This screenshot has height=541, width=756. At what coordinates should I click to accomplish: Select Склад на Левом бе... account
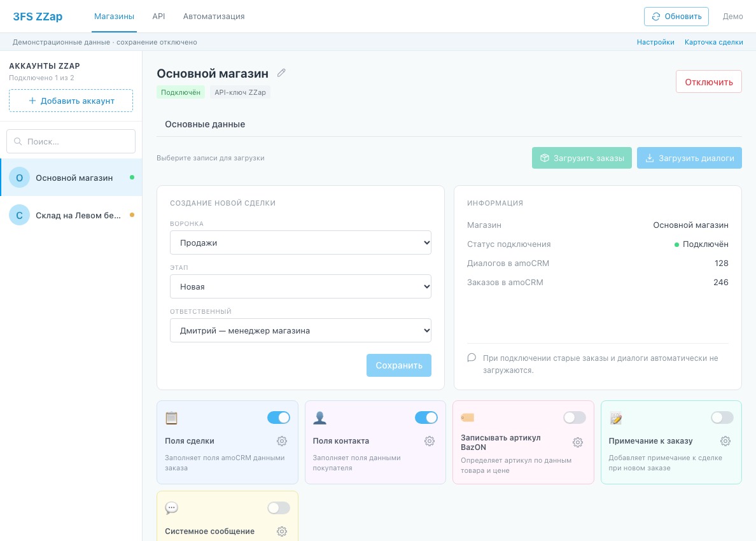71,215
